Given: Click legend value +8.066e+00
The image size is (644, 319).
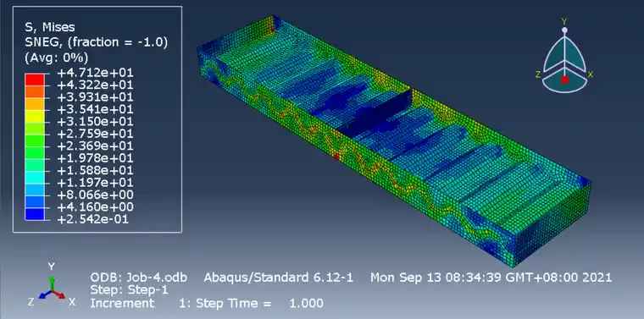Looking at the screenshot, I should pyautogui.click(x=95, y=195).
